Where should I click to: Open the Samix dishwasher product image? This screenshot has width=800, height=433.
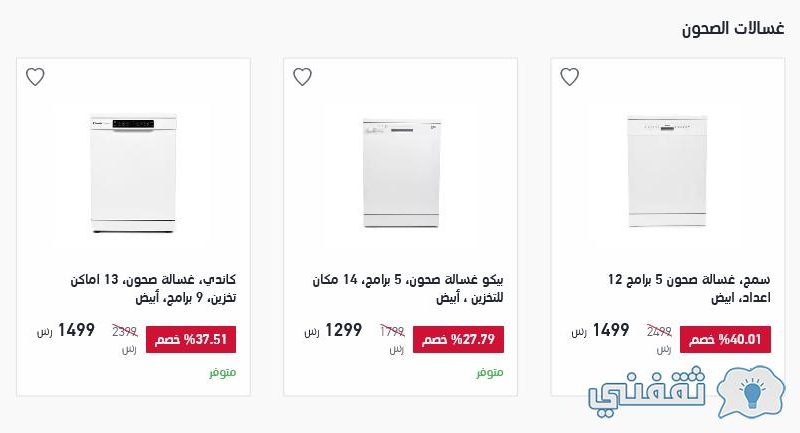click(667, 171)
